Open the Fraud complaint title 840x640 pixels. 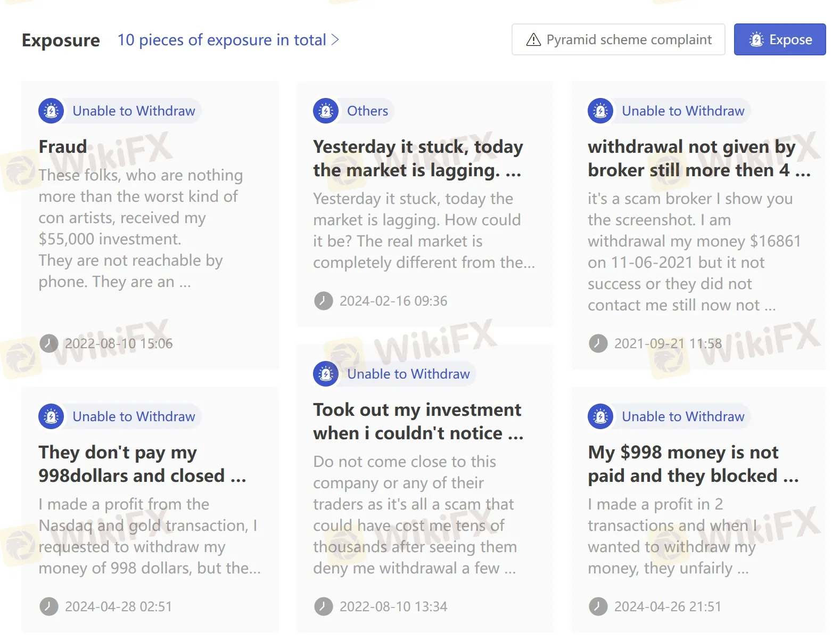coord(63,146)
